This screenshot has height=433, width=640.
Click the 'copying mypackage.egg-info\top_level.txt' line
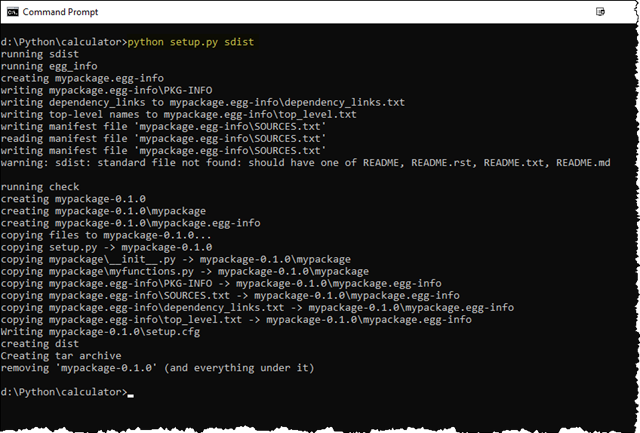coord(236,320)
